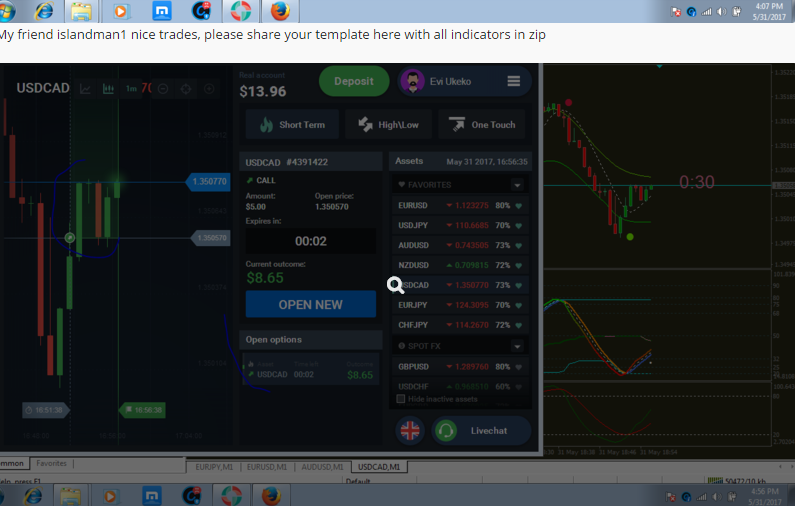Toggle favorite heart for EURJPY
Viewport: 795px width, 506px height.
coord(519,305)
